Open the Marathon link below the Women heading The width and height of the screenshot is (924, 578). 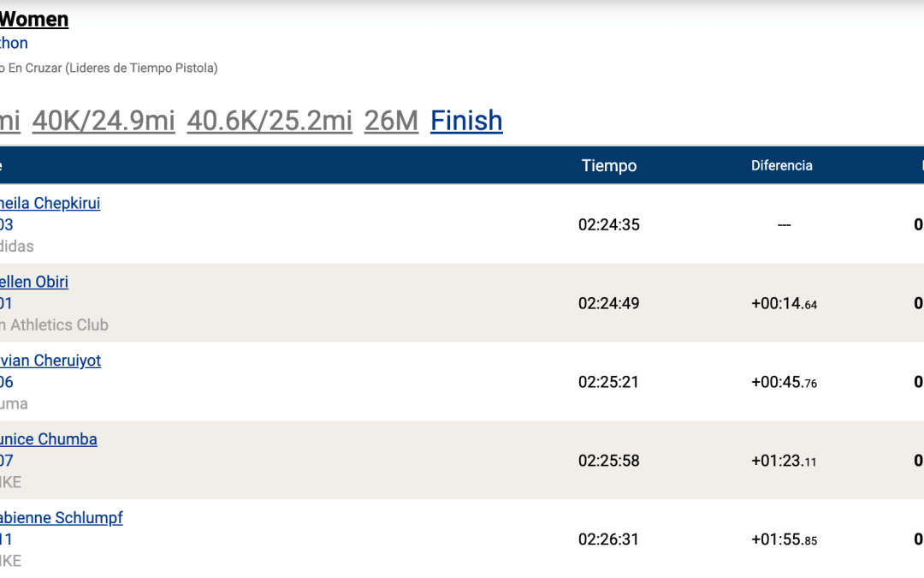point(14,43)
